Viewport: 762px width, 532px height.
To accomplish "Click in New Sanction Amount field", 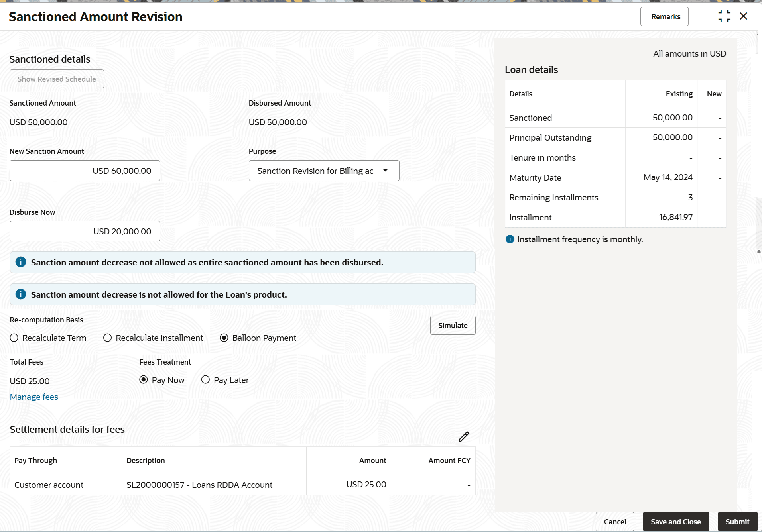I will [x=85, y=171].
